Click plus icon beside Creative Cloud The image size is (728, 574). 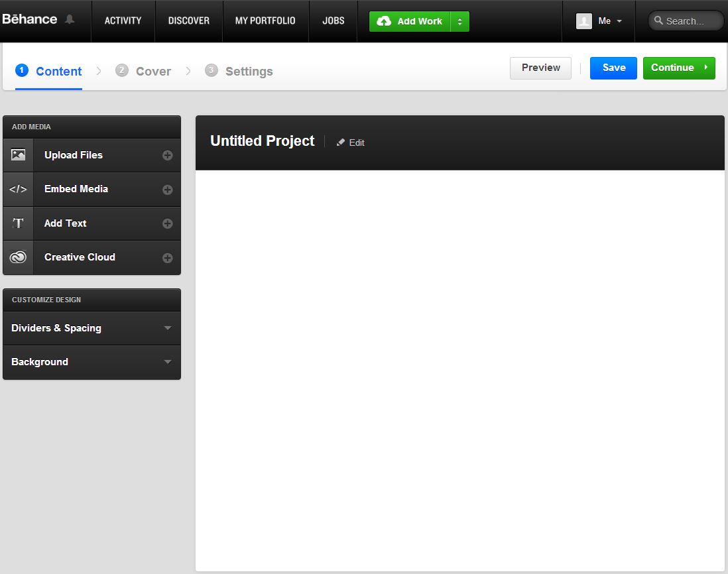[168, 258]
